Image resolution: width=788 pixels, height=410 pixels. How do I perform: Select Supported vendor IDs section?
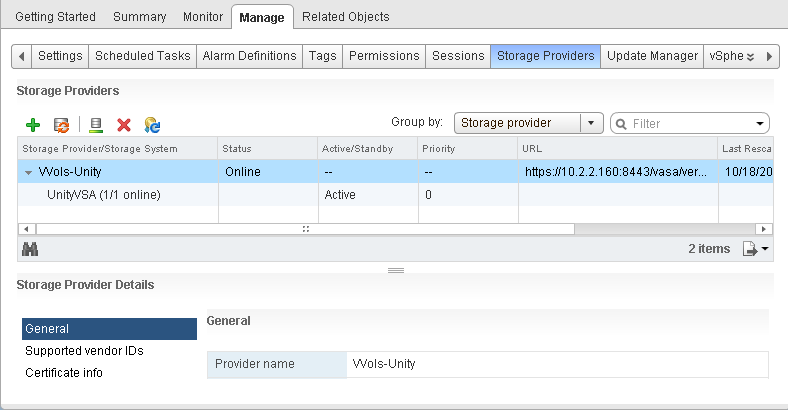(84, 351)
